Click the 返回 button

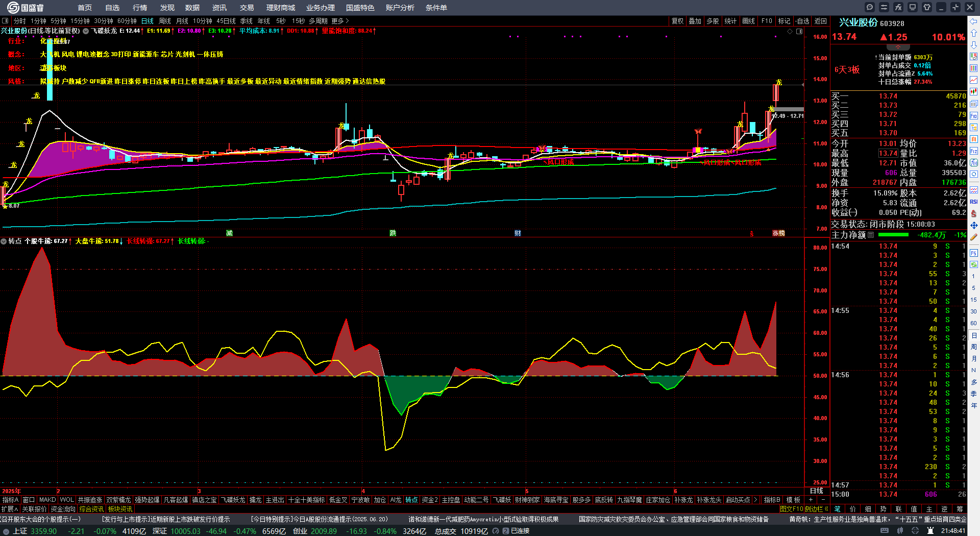[821, 21]
